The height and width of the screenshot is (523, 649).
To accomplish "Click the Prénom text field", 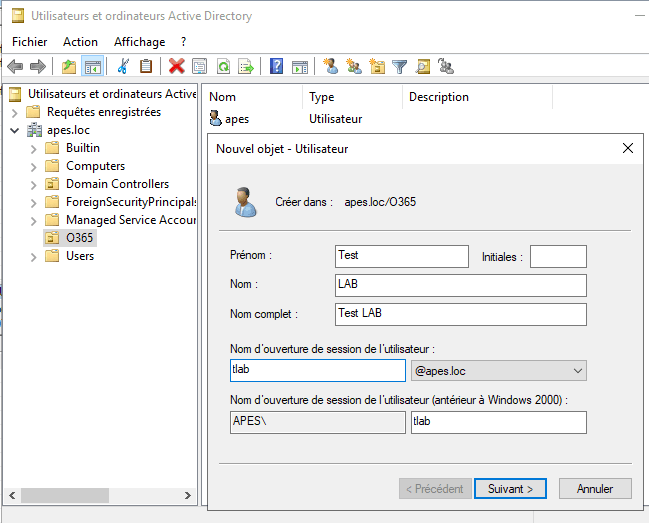I will tap(401, 256).
